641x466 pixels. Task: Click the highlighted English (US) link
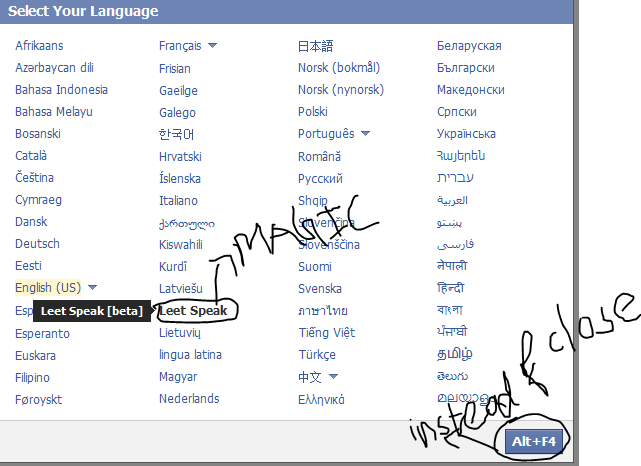pyautogui.click(x=48, y=288)
